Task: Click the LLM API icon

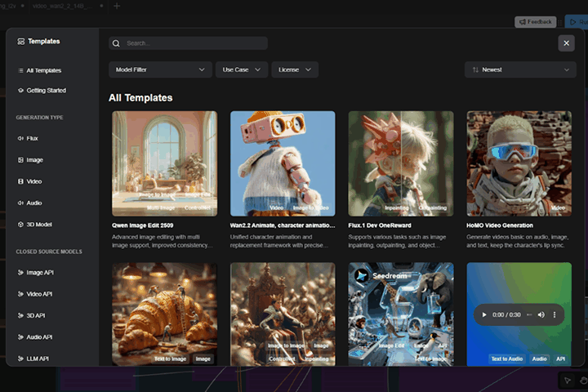Action: coord(20,359)
